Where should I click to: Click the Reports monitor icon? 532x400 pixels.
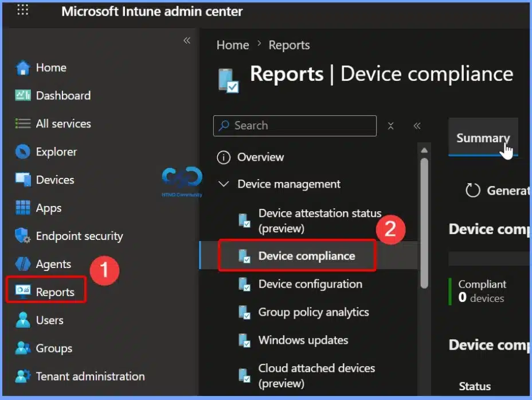click(x=23, y=292)
